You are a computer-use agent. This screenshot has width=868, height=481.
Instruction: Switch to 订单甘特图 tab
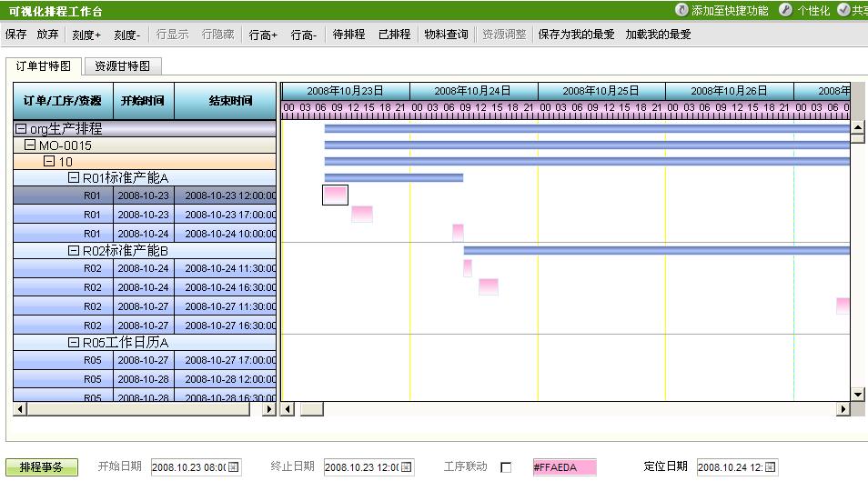coord(44,65)
